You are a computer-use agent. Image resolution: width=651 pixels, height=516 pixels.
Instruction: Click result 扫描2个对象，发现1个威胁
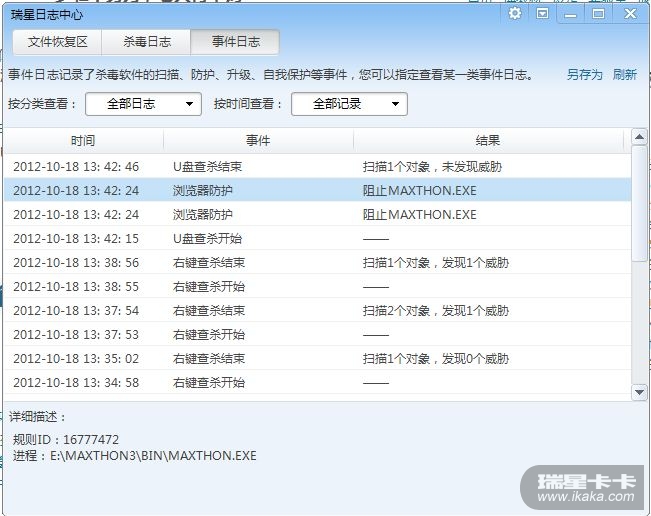(436, 311)
